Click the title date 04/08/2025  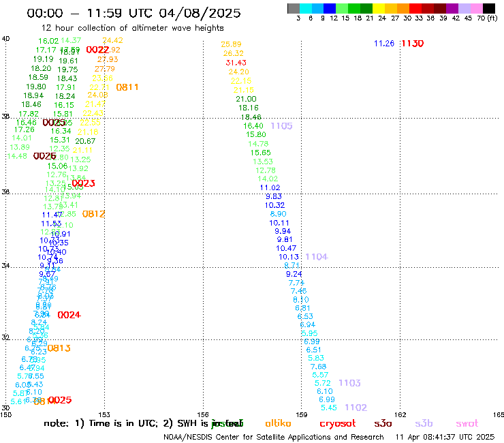(x=200, y=14)
